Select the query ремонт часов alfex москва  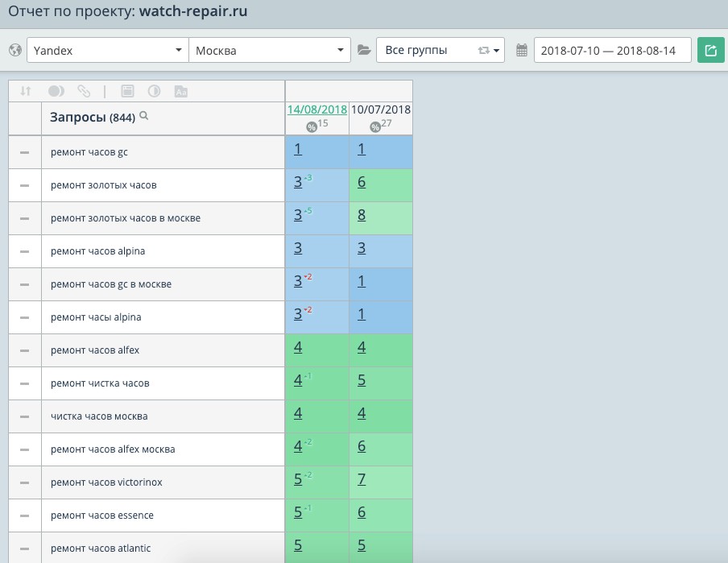click(113, 449)
